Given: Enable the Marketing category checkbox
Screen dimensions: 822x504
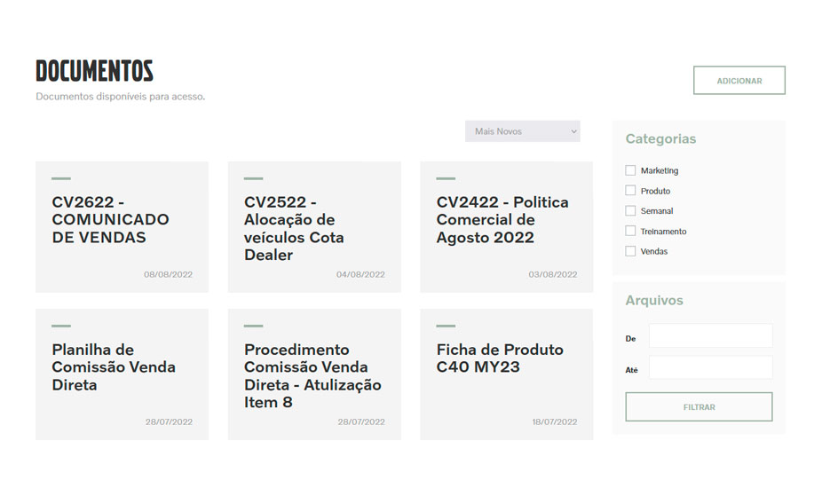Looking at the screenshot, I should tap(630, 170).
